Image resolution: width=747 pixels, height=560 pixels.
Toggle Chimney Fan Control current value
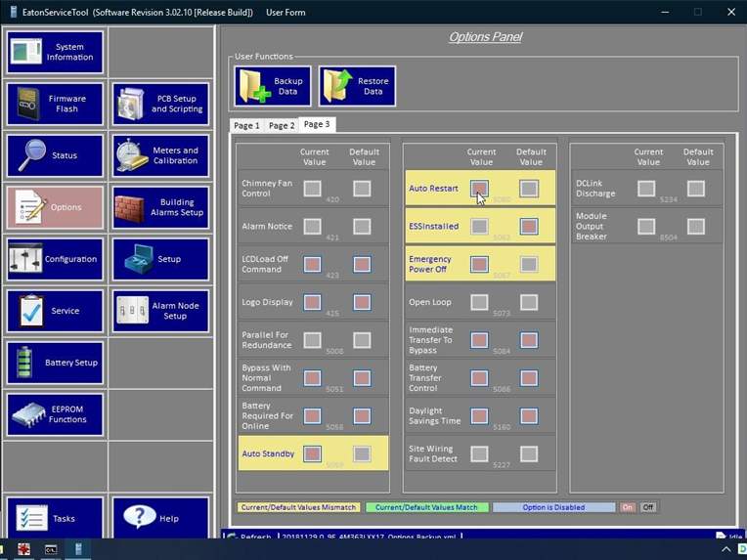[x=313, y=189]
